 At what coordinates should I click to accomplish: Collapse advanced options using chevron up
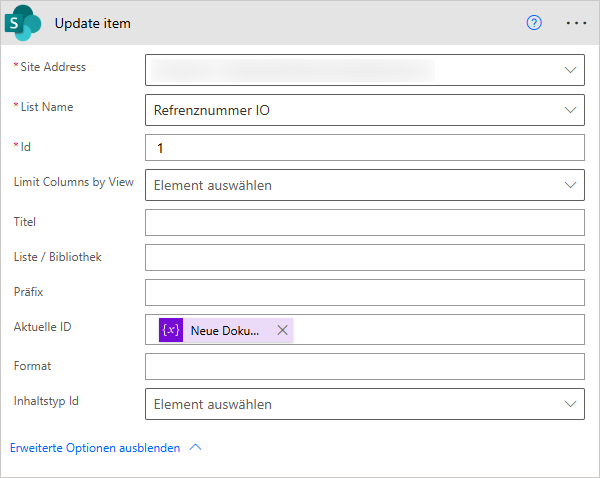[195, 448]
